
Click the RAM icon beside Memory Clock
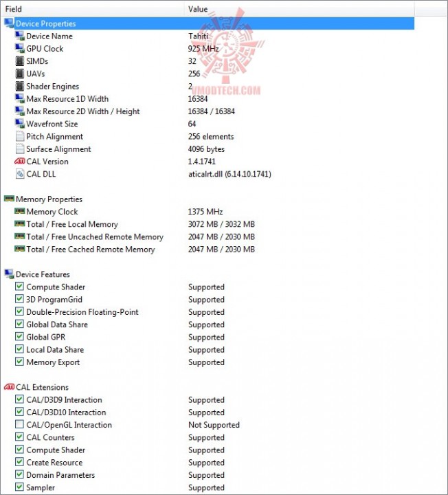[x=19, y=211]
